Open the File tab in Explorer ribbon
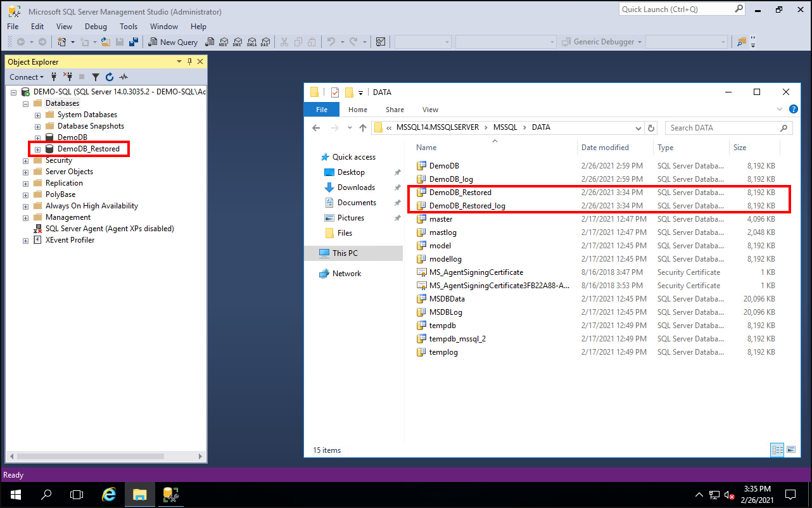 coord(322,110)
